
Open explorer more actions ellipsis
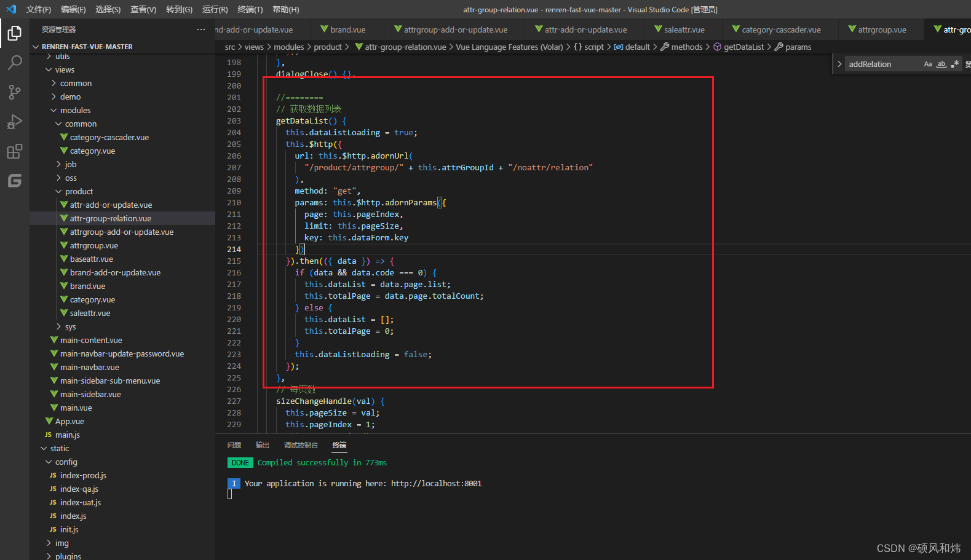(201, 30)
